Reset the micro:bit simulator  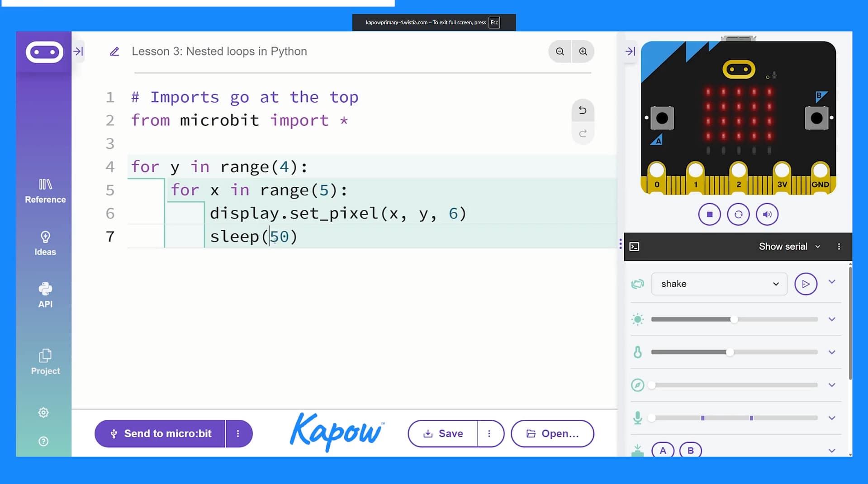pos(738,214)
